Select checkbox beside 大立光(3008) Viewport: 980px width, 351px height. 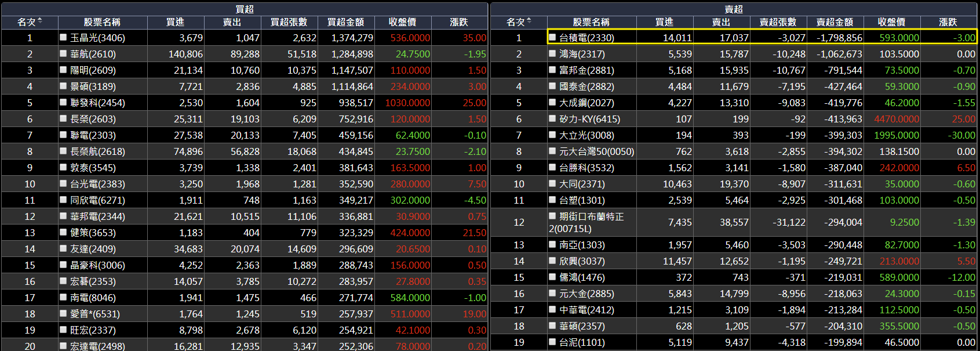pyautogui.click(x=552, y=135)
